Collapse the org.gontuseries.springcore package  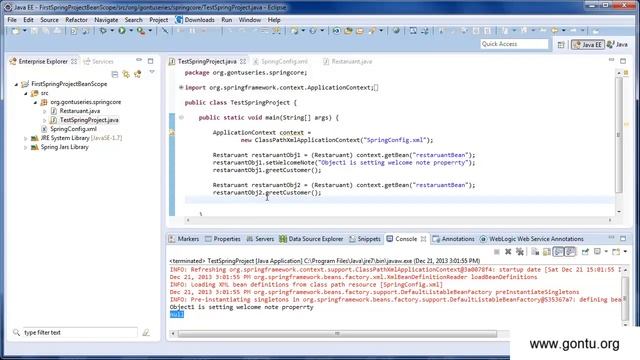point(35,102)
